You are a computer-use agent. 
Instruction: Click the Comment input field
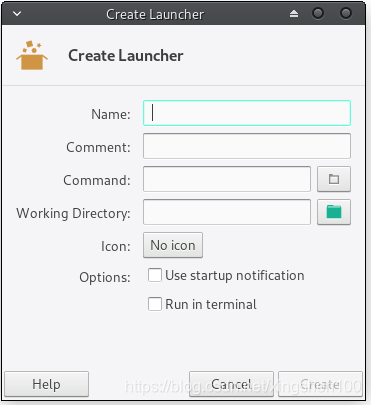[247, 146]
